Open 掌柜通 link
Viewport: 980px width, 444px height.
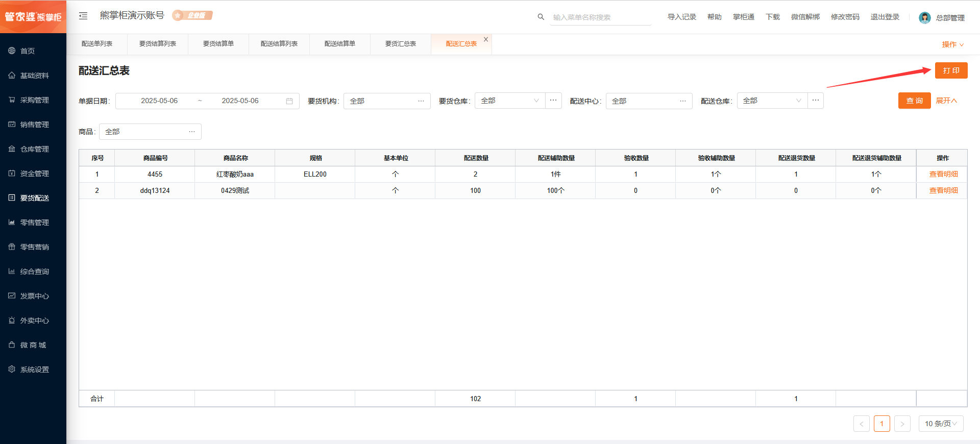click(x=744, y=17)
